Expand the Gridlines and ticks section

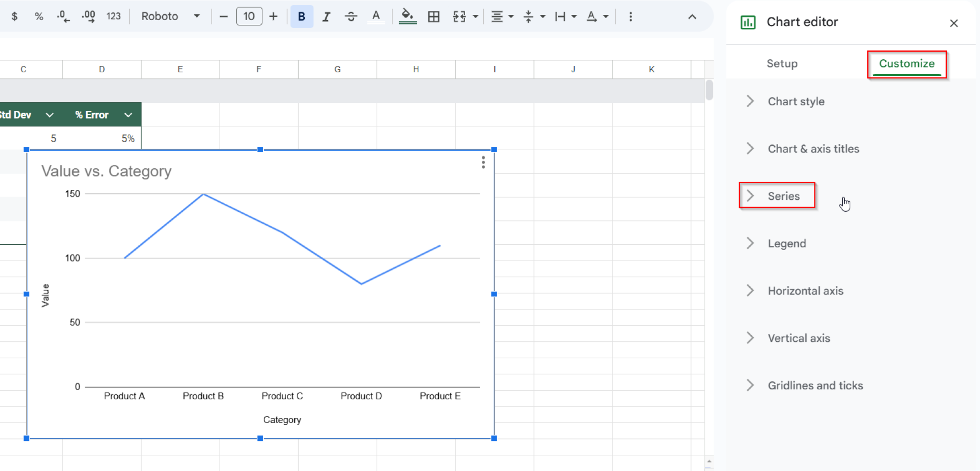pos(815,385)
